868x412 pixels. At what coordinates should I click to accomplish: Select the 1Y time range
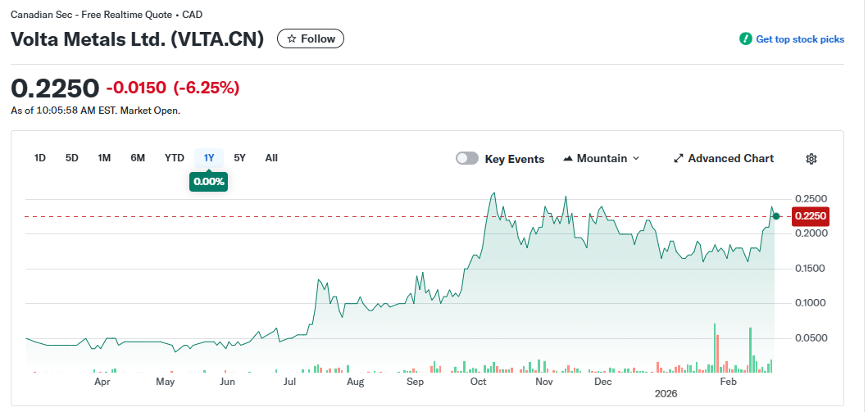[209, 158]
